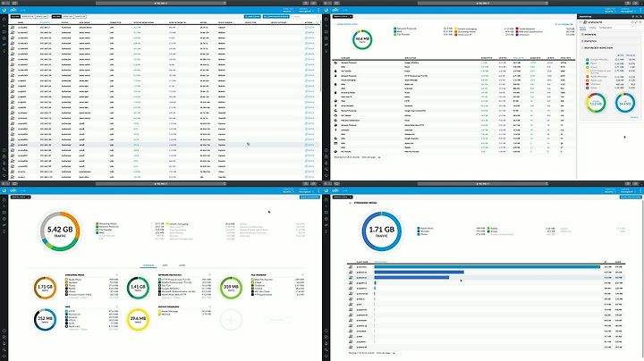This screenshot has width=644, height=361.
Task: Open the Map sidebar icon in the top-left window
Action: 4,31
